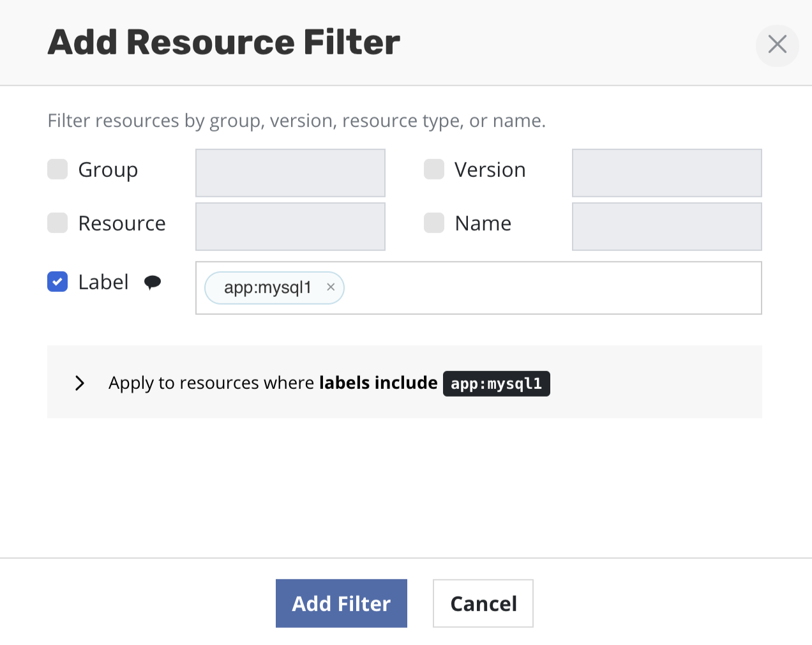The height and width of the screenshot is (645, 812).
Task: Enable the Group checkbox
Action: (57, 170)
